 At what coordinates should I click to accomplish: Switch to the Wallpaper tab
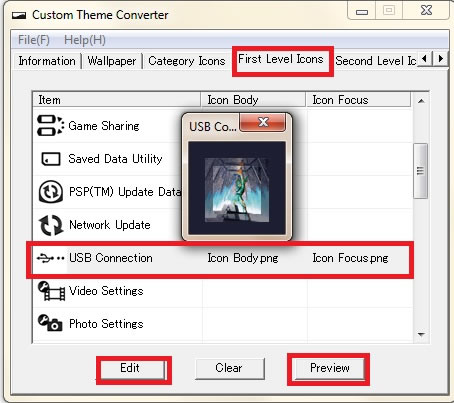[112, 61]
